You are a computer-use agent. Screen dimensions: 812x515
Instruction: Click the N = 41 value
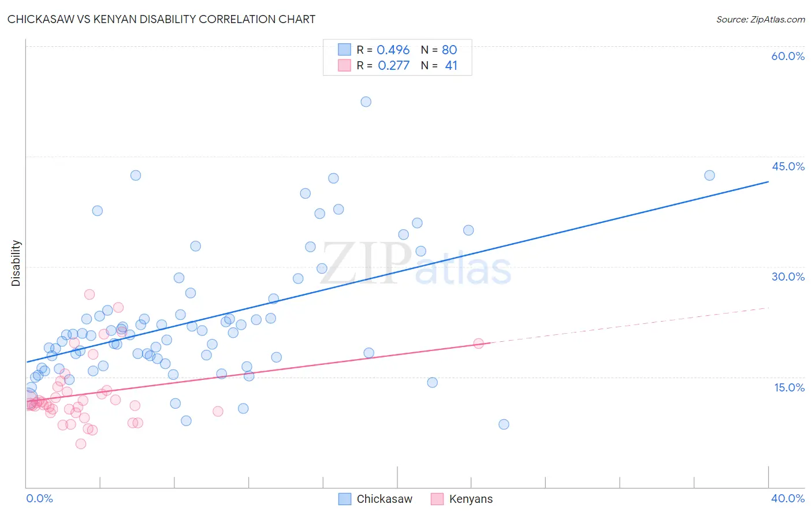tap(439, 65)
